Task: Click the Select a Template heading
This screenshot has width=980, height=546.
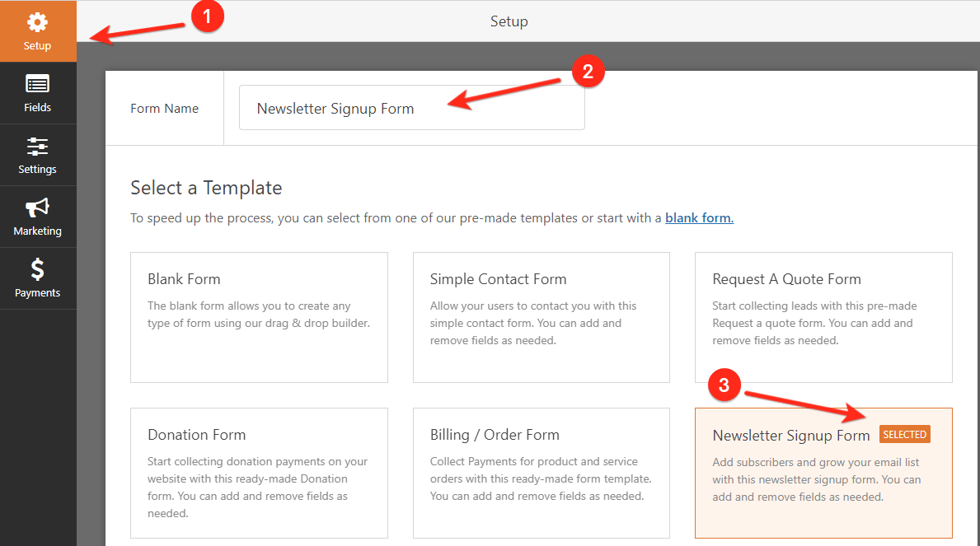Action: coord(206,188)
